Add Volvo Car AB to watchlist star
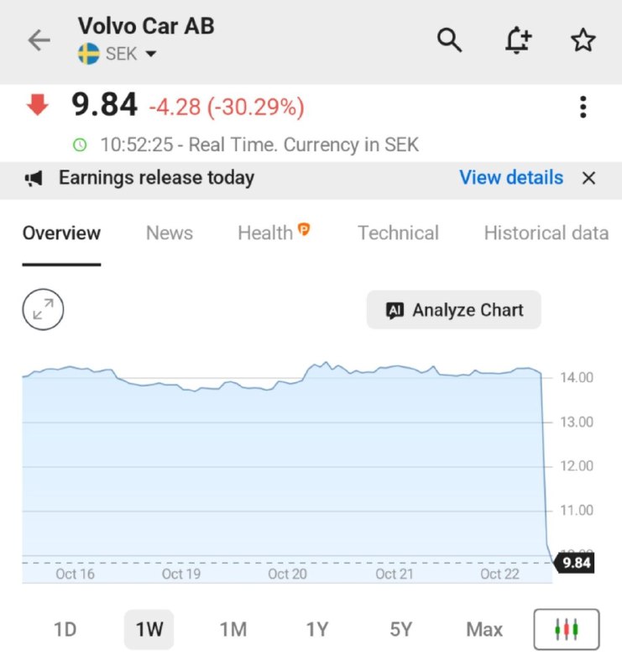The width and height of the screenshot is (622, 672). [x=583, y=40]
